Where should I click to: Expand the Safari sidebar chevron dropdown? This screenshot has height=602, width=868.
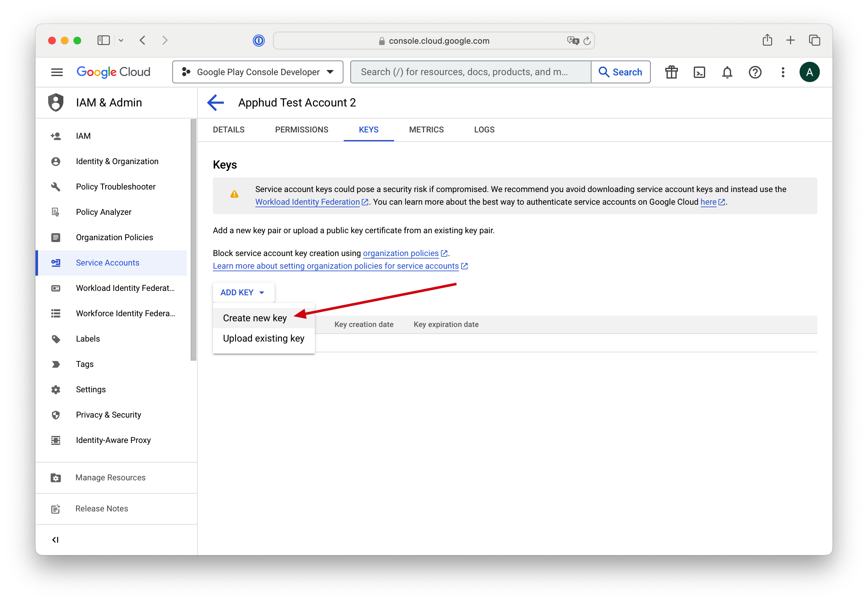point(121,40)
